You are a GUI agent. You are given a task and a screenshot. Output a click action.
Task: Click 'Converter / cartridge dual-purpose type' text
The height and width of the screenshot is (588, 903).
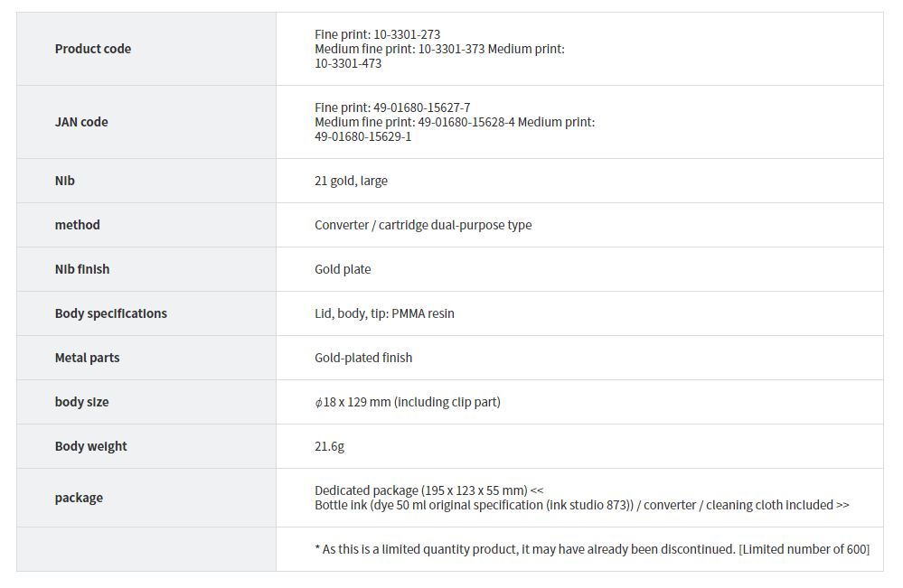click(423, 225)
